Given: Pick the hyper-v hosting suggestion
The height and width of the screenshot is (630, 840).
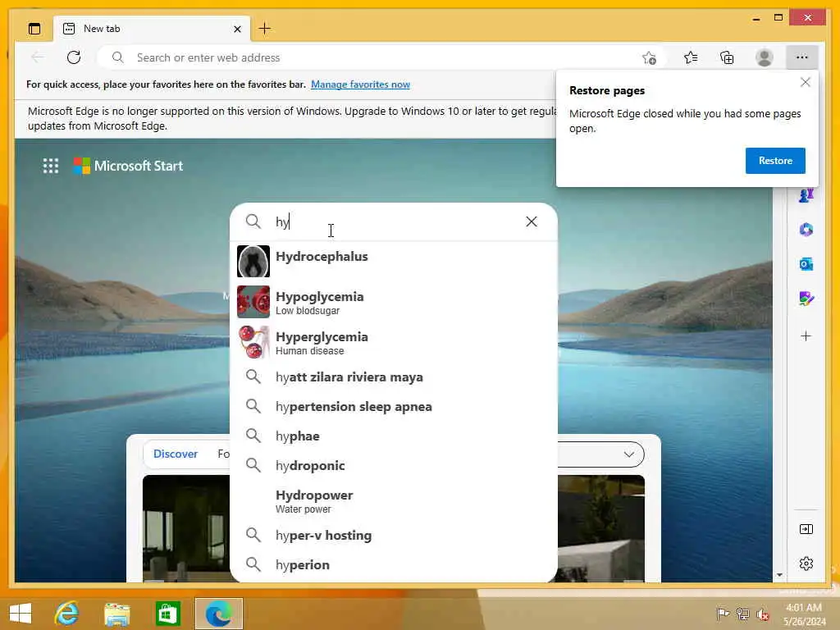Looking at the screenshot, I should (394, 535).
